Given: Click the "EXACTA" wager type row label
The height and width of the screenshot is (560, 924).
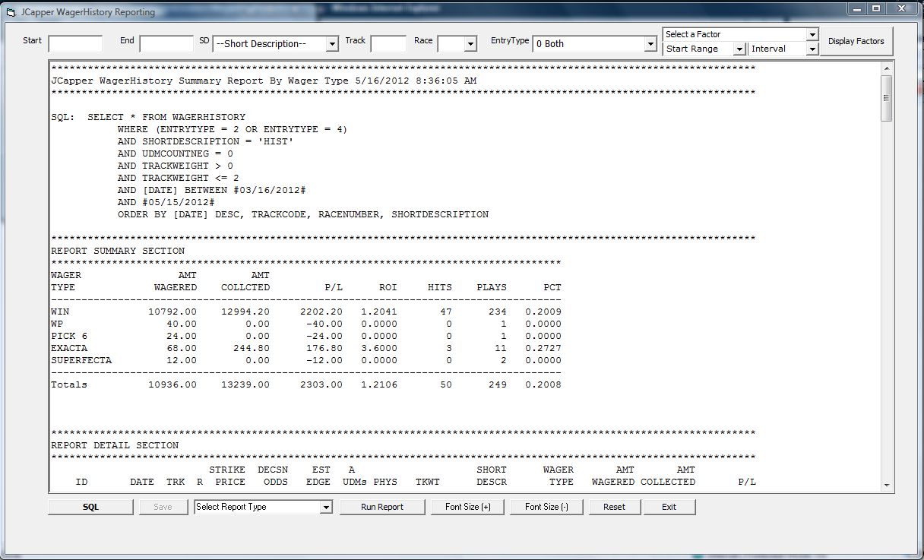Looking at the screenshot, I should (x=69, y=348).
